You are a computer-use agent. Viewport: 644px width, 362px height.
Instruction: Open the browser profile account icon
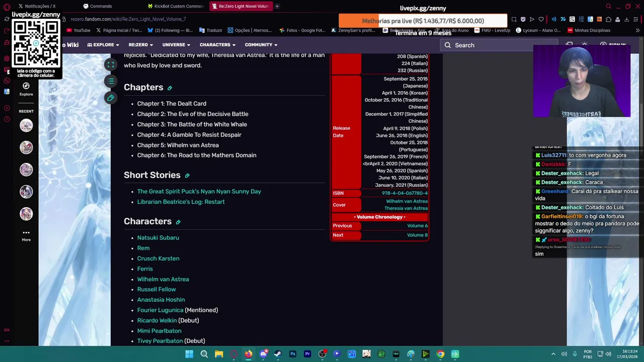[x=617, y=19]
